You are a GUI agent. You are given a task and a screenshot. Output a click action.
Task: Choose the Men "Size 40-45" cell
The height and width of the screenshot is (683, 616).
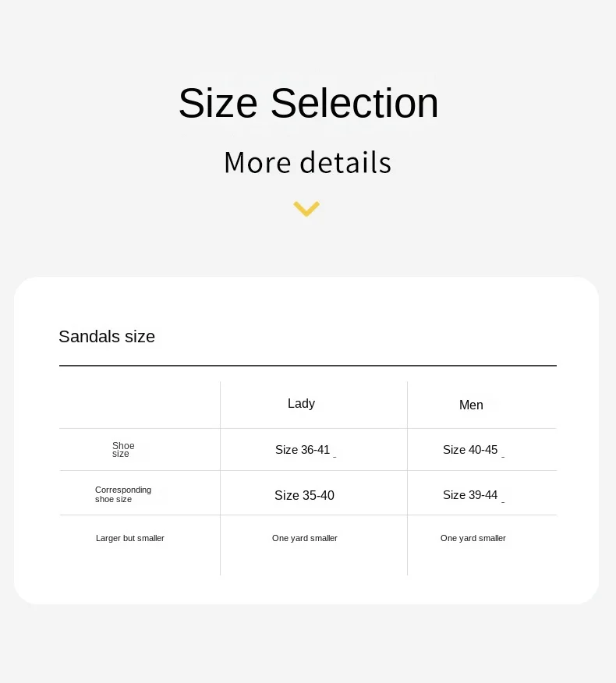[470, 450]
